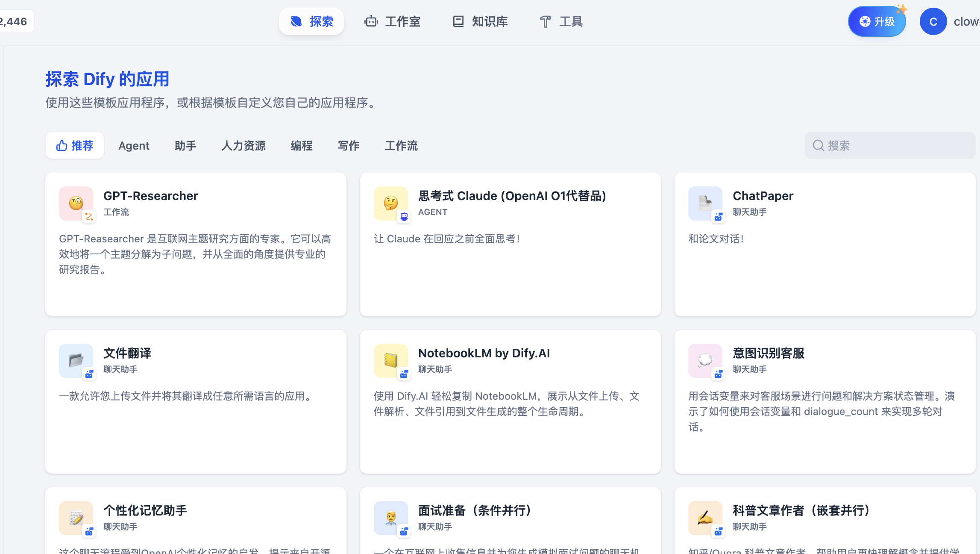Click the 思考式 Claude thinking-face icon
The height and width of the screenshot is (554, 980).
coord(391,203)
